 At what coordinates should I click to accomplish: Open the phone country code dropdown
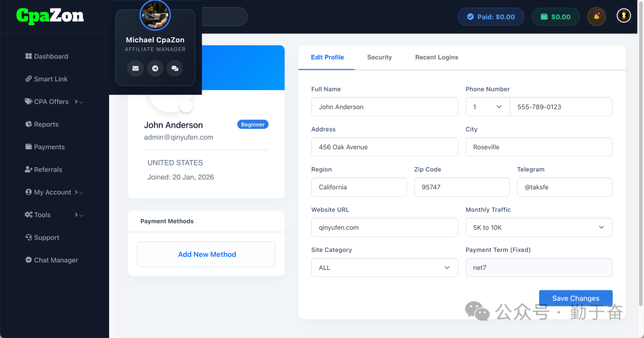coord(488,107)
